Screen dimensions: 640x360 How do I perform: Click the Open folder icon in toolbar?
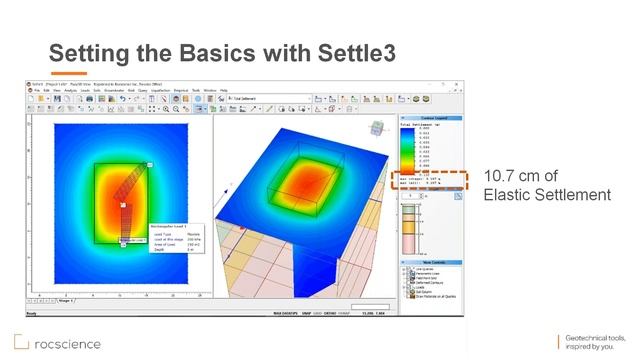41,99
